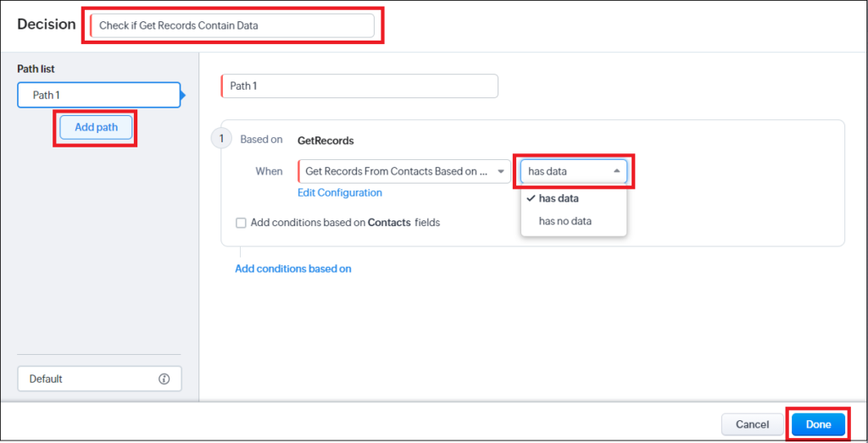Viewport: 868px width, 443px height.
Task: Open the Get Records From Contacts dropdown
Action: coord(404,171)
